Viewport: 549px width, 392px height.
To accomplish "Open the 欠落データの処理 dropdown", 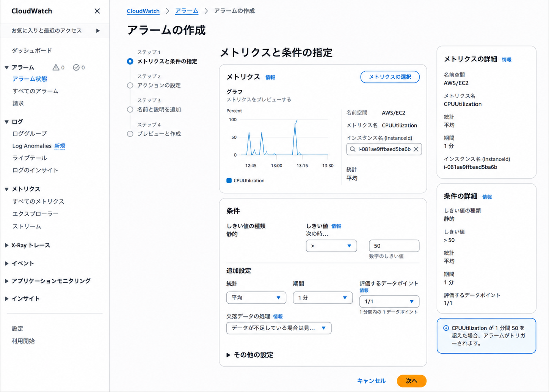I will coord(279,328).
